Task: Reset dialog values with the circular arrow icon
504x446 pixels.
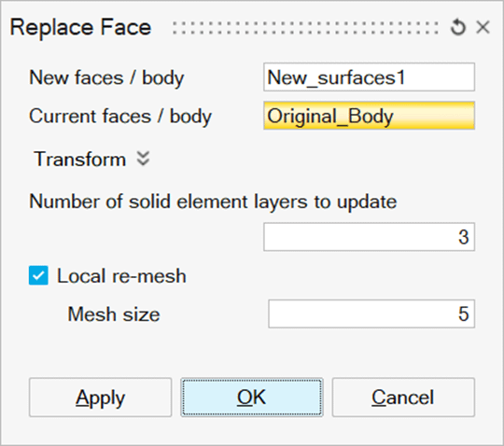Action: [x=458, y=27]
